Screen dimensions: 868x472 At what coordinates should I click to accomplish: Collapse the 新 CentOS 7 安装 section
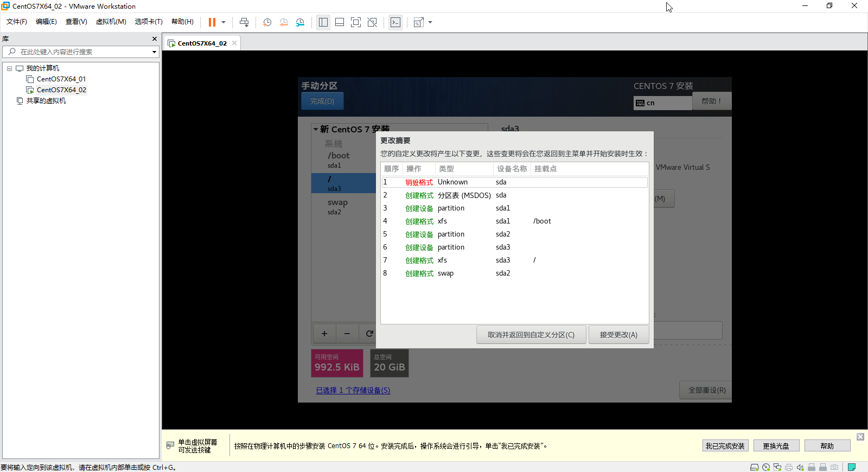316,129
